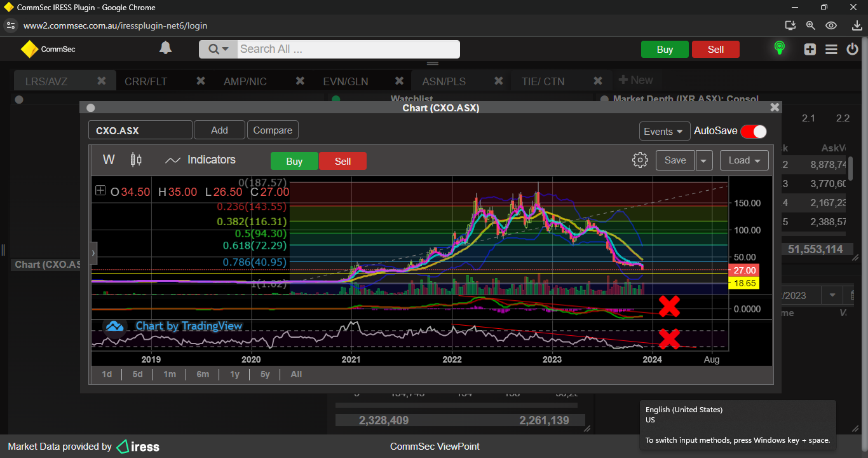Image resolution: width=868 pixels, height=458 pixels.
Task: Click the CommSec logo
Action: (x=48, y=49)
